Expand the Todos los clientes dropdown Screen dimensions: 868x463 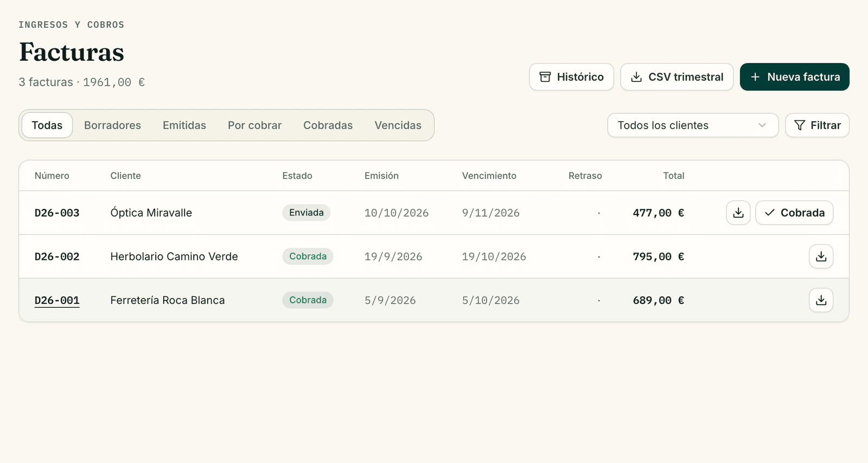pyautogui.click(x=693, y=125)
